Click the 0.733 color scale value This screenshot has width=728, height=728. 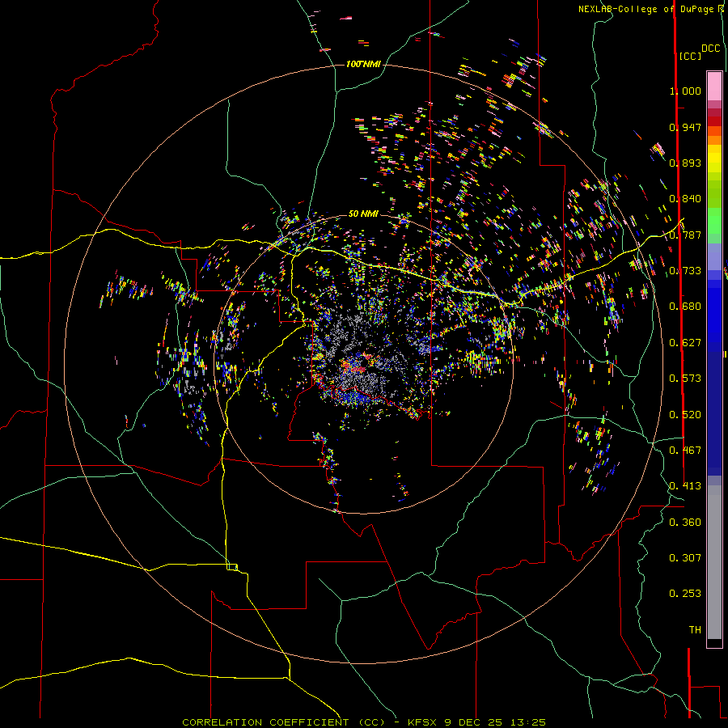(685, 271)
